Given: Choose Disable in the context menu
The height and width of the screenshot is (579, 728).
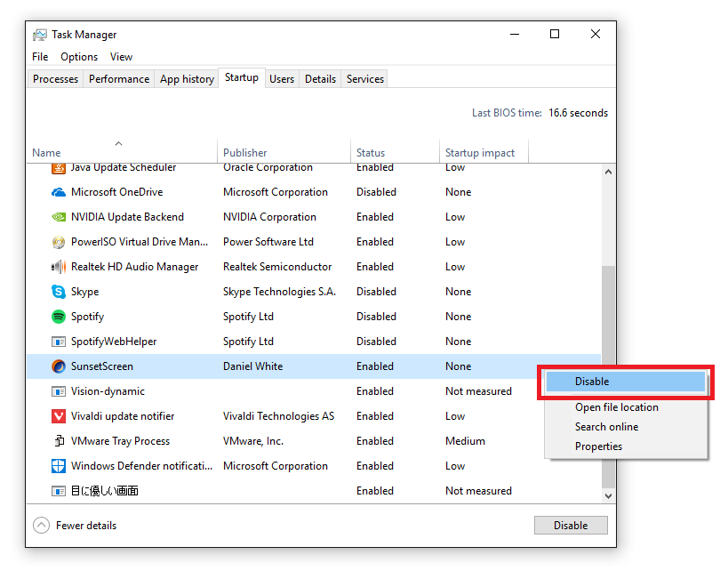Looking at the screenshot, I should [626, 382].
